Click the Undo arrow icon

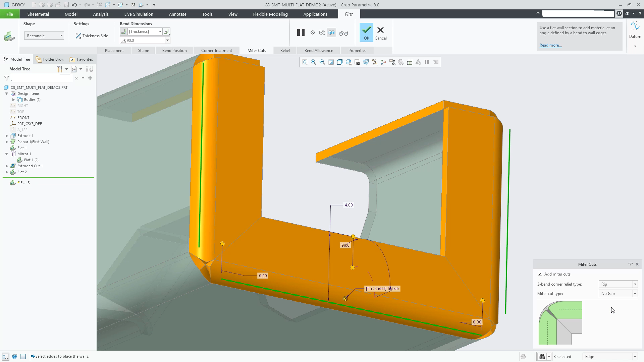coord(74,5)
